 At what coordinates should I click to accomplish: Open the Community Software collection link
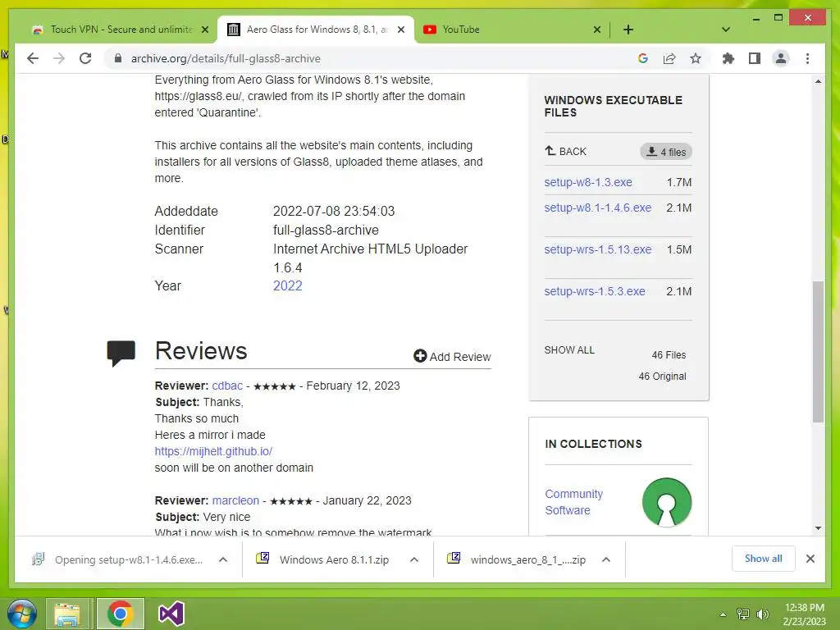(x=573, y=502)
